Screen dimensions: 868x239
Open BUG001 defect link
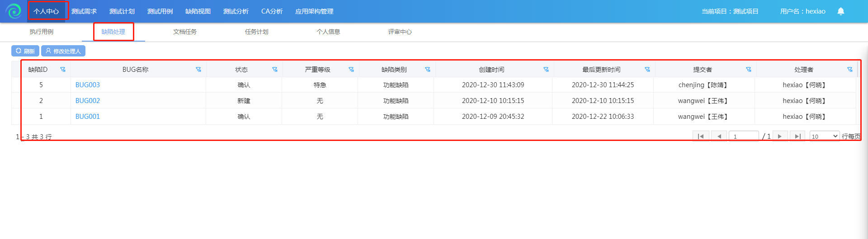[88, 117]
